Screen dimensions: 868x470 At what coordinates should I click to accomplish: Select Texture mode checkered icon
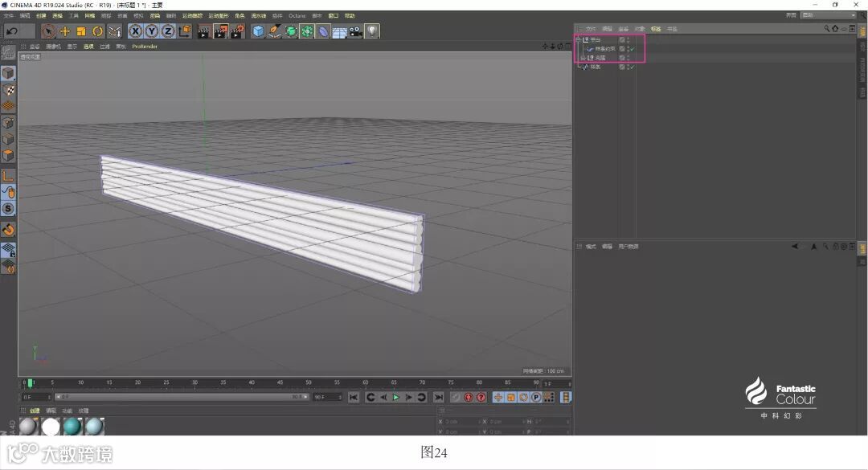(x=8, y=90)
